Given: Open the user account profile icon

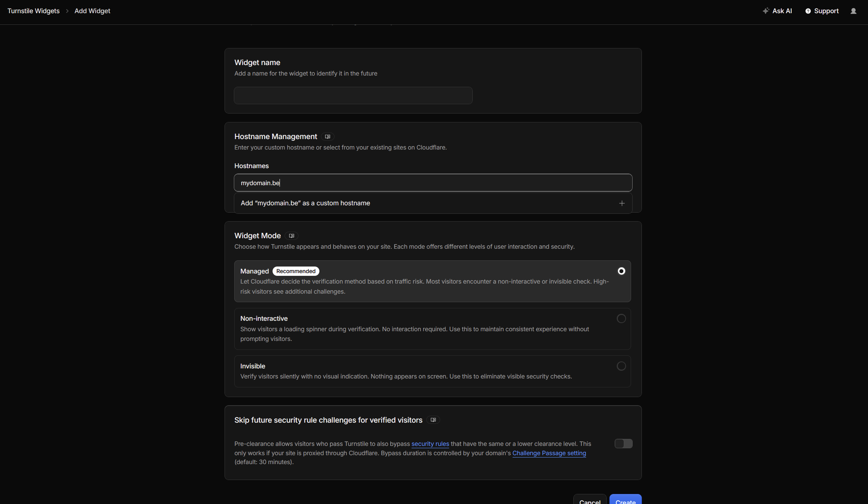Looking at the screenshot, I should point(853,11).
